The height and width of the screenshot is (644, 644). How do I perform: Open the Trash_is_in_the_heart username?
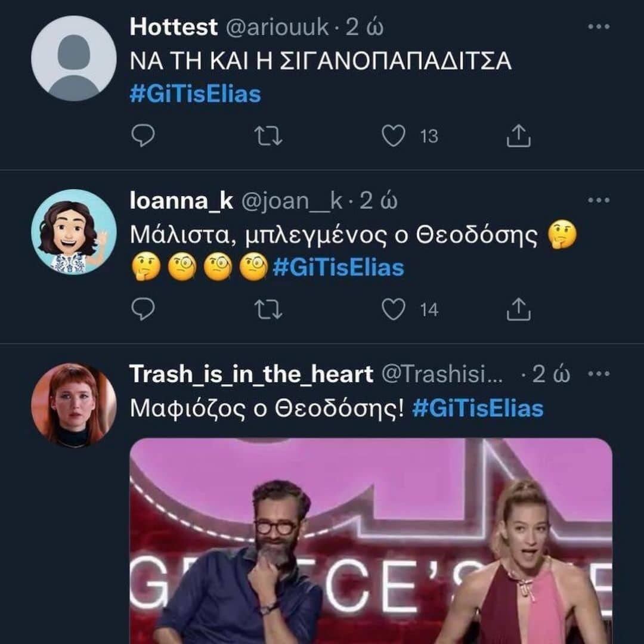[x=251, y=374]
